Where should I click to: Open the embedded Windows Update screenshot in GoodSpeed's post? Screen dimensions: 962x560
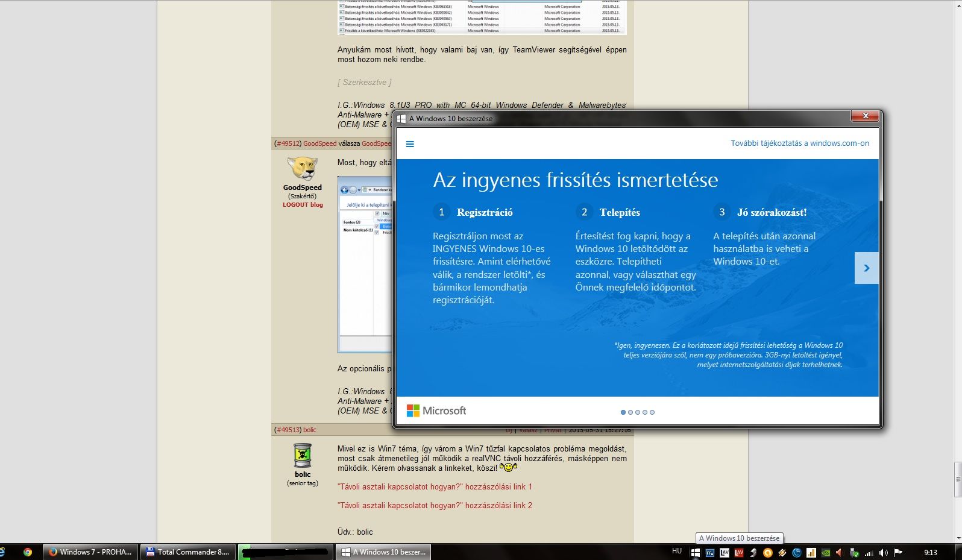tap(365, 264)
